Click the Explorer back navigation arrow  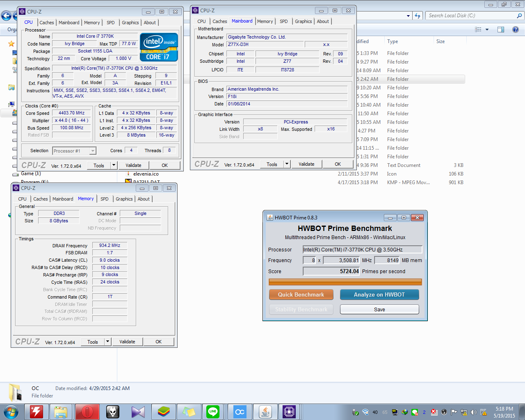(x=6, y=16)
